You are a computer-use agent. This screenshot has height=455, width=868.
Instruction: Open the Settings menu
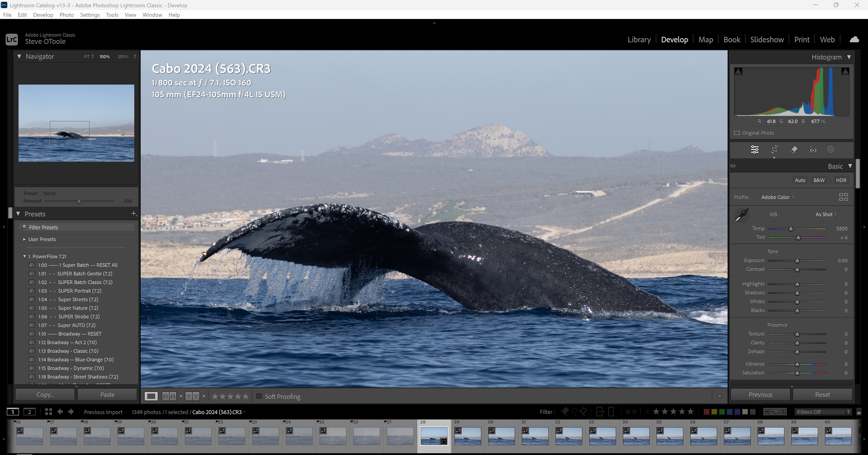[x=90, y=15]
